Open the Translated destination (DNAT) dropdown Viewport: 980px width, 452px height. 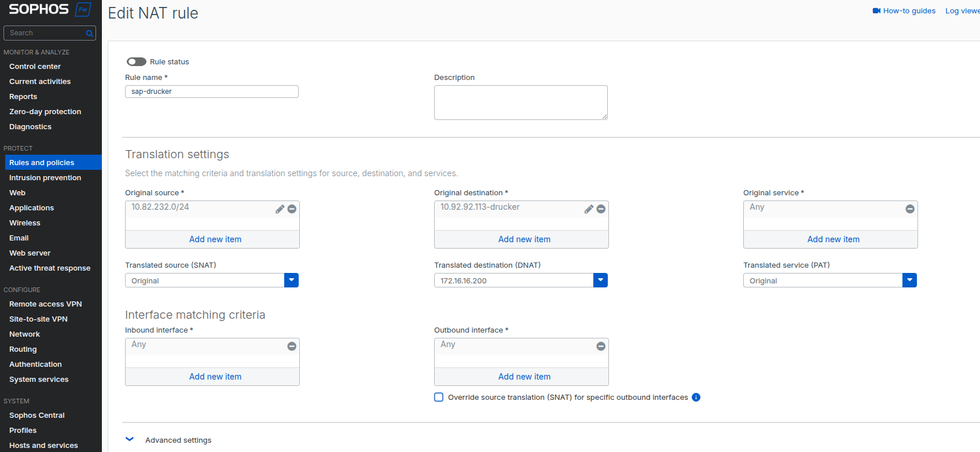pos(600,280)
